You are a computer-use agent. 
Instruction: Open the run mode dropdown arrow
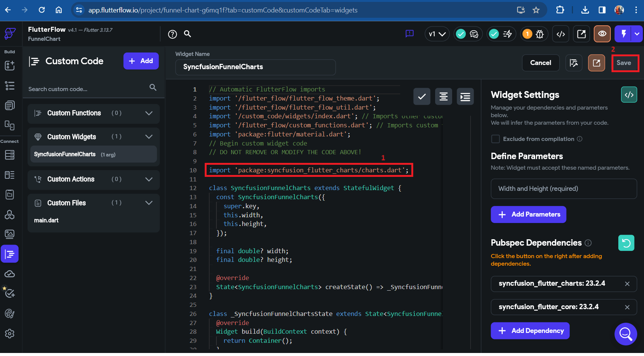click(637, 34)
